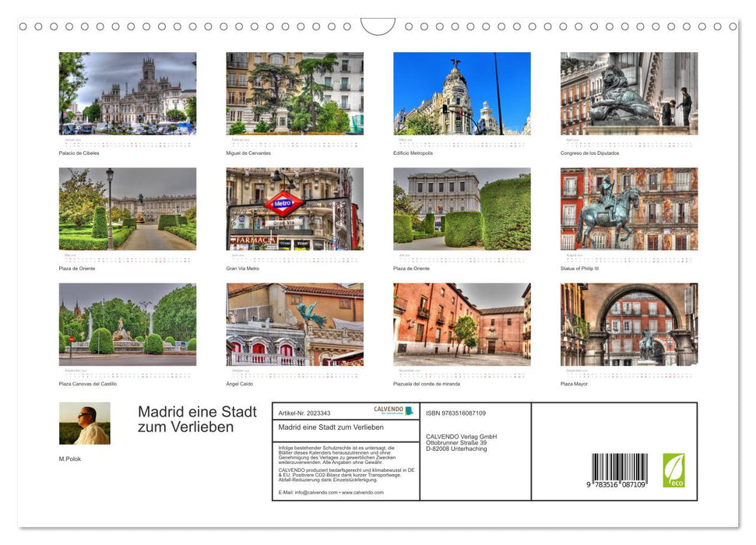Image resolution: width=756 pixels, height=545 pixels.
Task: Click the Plazuela del conde de miranda caption
Action: tap(428, 384)
